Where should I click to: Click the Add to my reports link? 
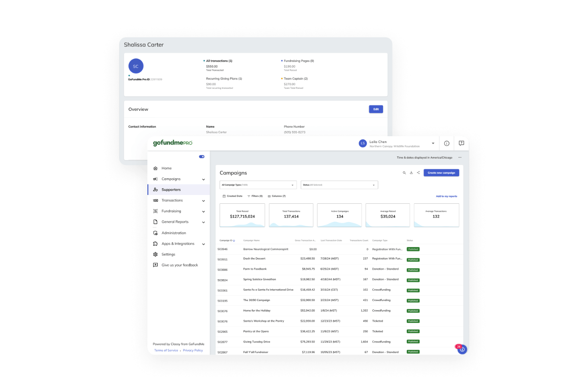point(446,196)
